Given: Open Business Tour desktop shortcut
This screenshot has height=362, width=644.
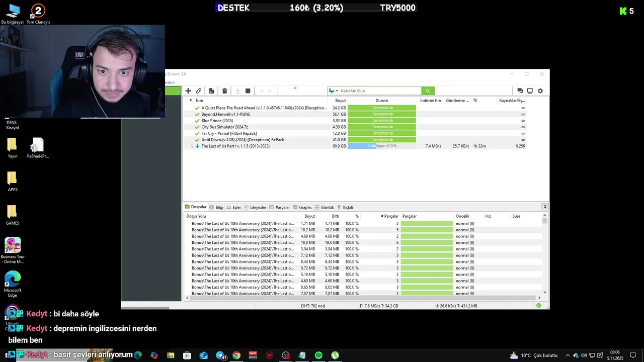Looking at the screenshot, I should point(13,250).
